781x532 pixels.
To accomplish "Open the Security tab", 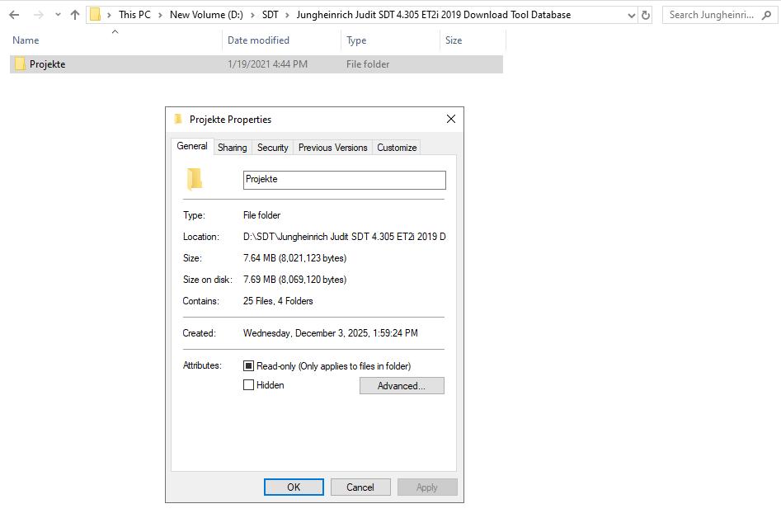I will pyautogui.click(x=272, y=148).
